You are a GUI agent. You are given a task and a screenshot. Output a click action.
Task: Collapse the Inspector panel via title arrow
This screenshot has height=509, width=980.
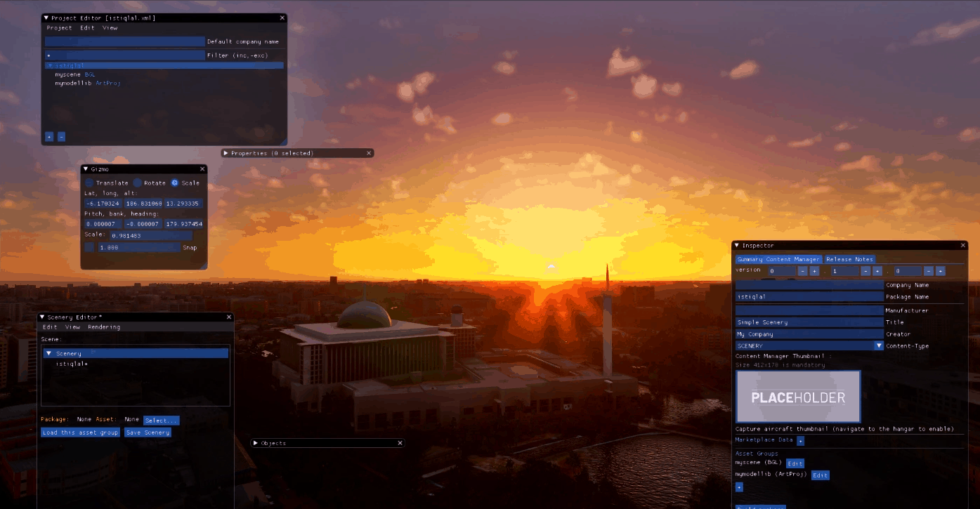pos(737,246)
